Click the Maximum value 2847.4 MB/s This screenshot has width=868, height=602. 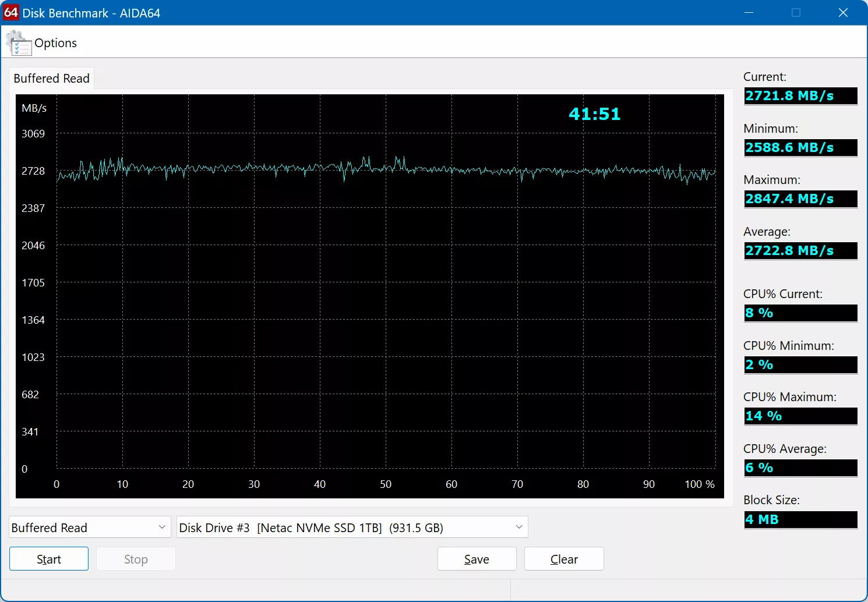click(x=800, y=199)
